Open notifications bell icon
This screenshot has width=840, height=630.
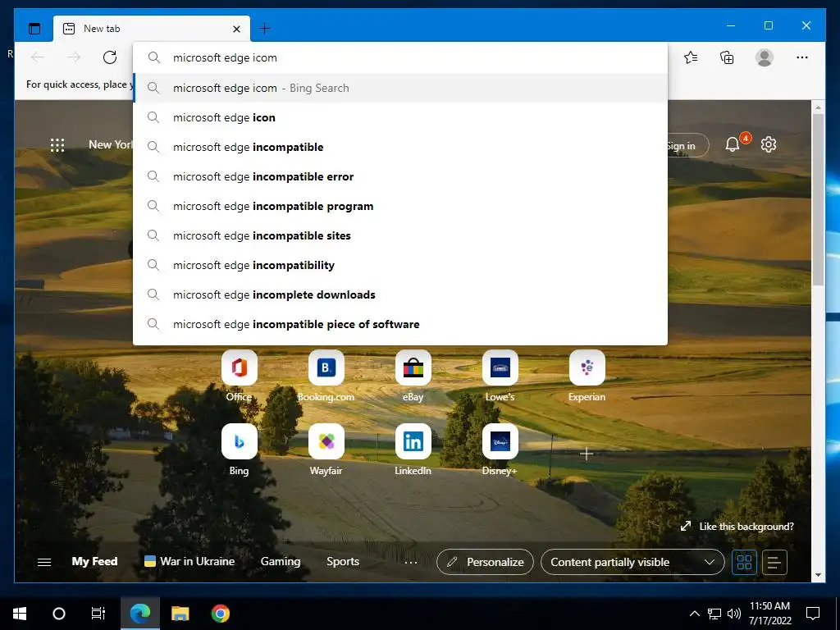point(733,144)
